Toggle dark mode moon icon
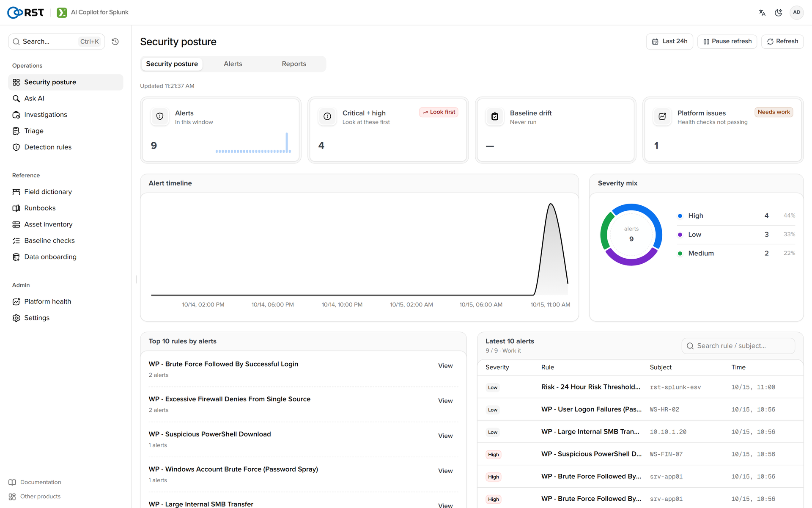The width and height of the screenshot is (812, 508). 779,12
